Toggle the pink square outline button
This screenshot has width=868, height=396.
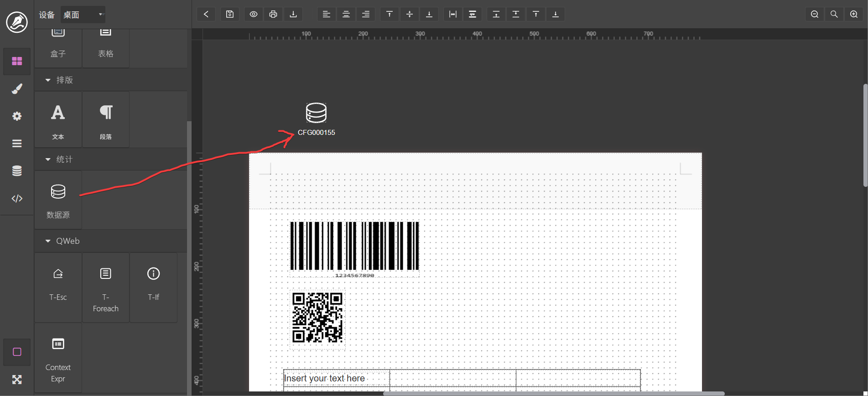tap(17, 352)
